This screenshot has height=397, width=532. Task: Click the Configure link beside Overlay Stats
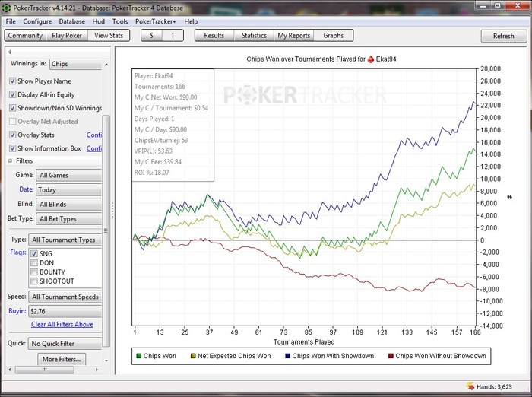(x=94, y=135)
